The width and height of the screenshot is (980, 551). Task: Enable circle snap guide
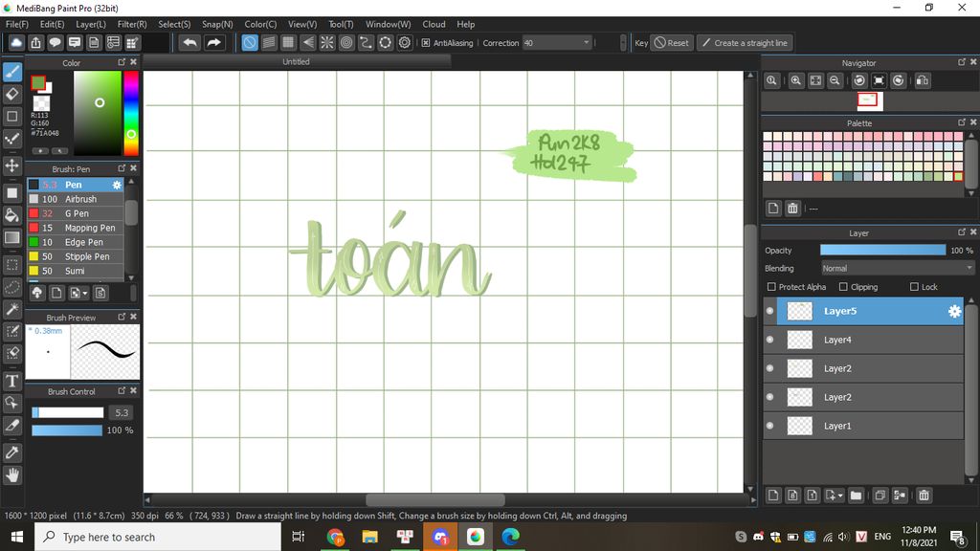point(346,42)
